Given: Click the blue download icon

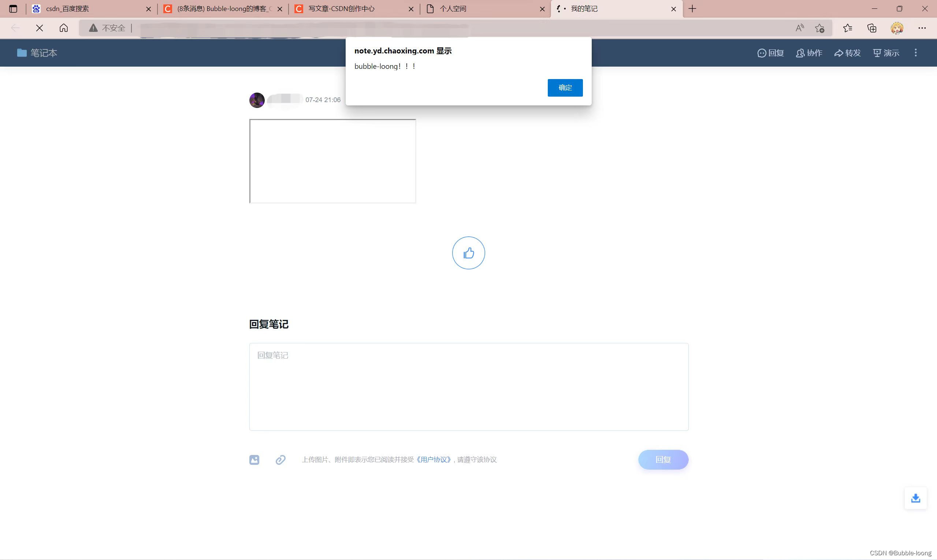Looking at the screenshot, I should tap(915, 498).
